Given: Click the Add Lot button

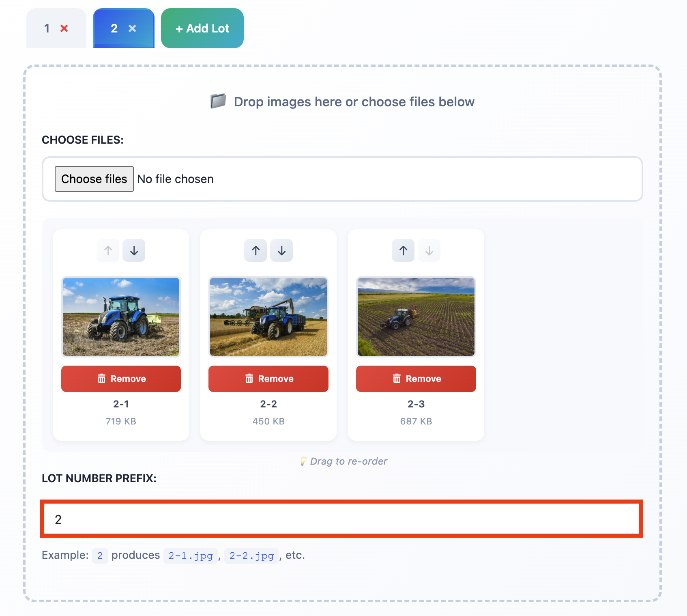Looking at the screenshot, I should click(202, 28).
